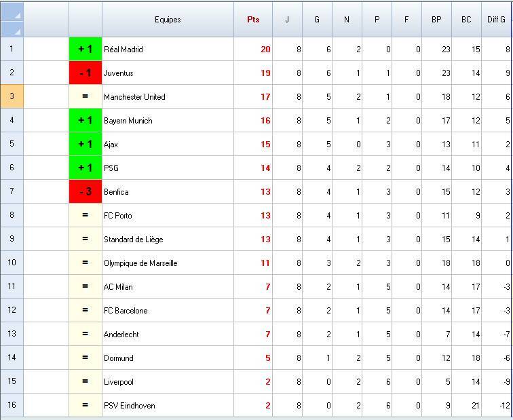This screenshot has height=420, width=513.
Task: Select the Diff G column header
Action: click(x=497, y=20)
